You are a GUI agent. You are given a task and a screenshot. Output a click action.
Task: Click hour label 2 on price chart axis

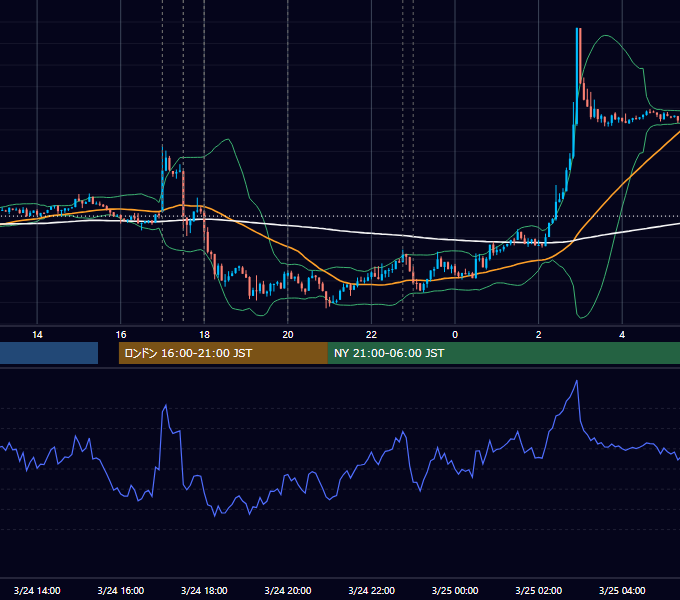point(539,335)
